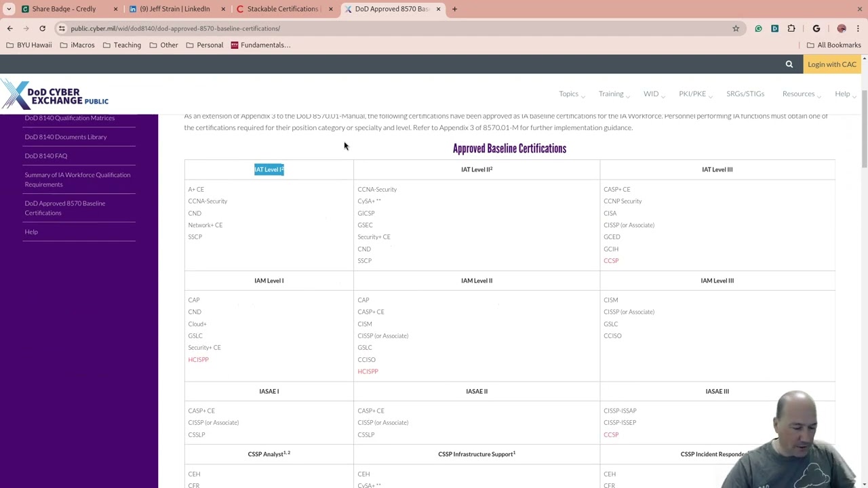Viewport: 868px width, 488px height.
Task: Close the Stackable Certifications tab
Action: (x=330, y=9)
